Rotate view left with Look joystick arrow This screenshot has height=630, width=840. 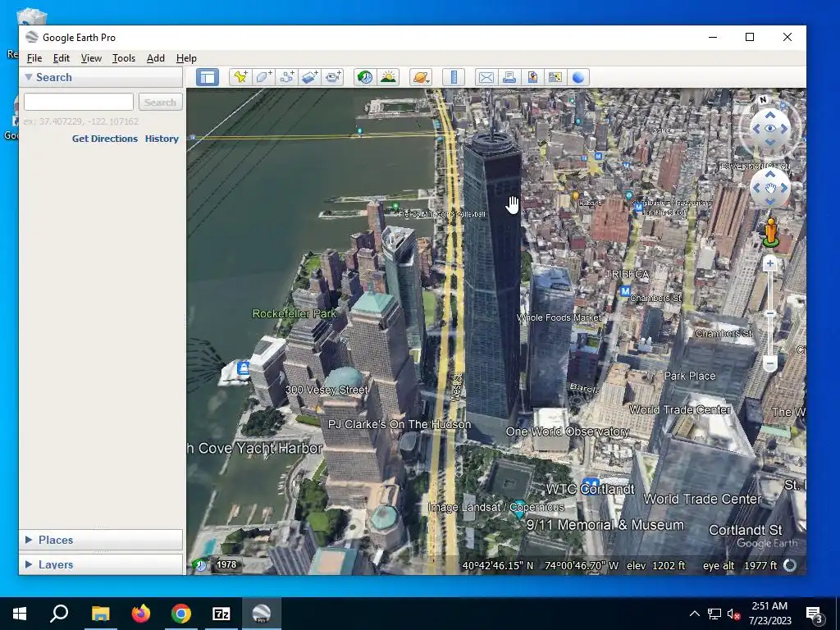[756, 129]
